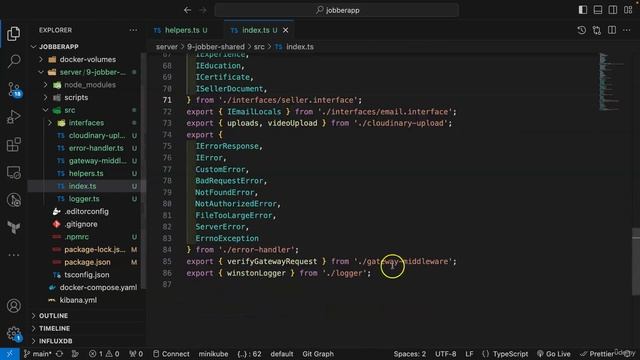
Task: Open the Search view icon
Action: (13, 61)
